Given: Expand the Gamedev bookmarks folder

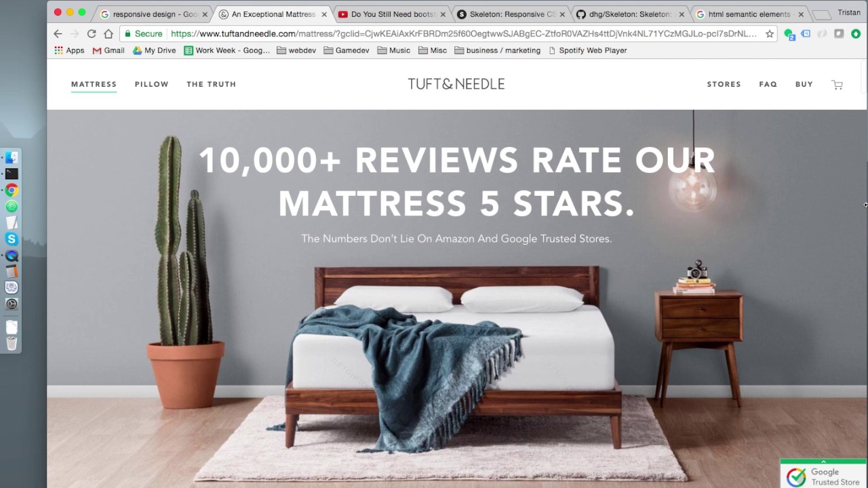Looking at the screenshot, I should (x=347, y=50).
